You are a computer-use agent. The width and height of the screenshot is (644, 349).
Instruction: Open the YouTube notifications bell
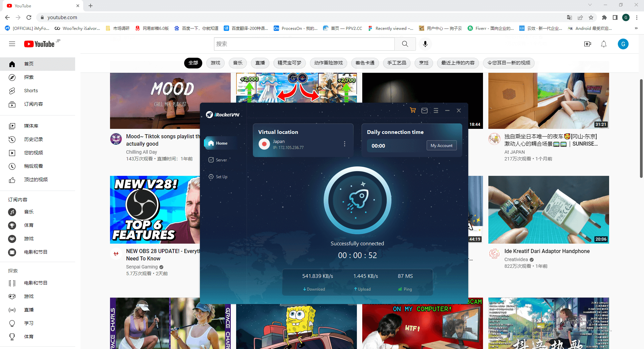pyautogui.click(x=604, y=44)
